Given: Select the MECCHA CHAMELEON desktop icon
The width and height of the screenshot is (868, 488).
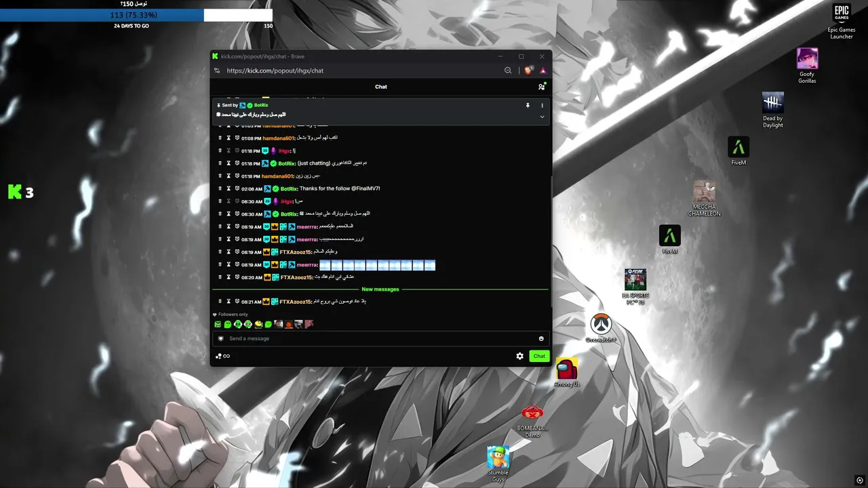Looking at the screenshot, I should pos(705,199).
